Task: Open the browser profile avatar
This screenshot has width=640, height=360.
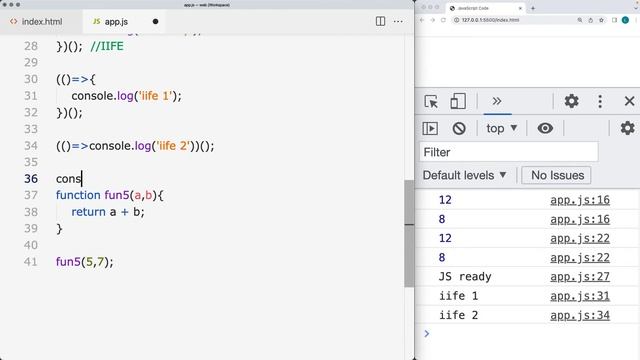Action: (625, 20)
